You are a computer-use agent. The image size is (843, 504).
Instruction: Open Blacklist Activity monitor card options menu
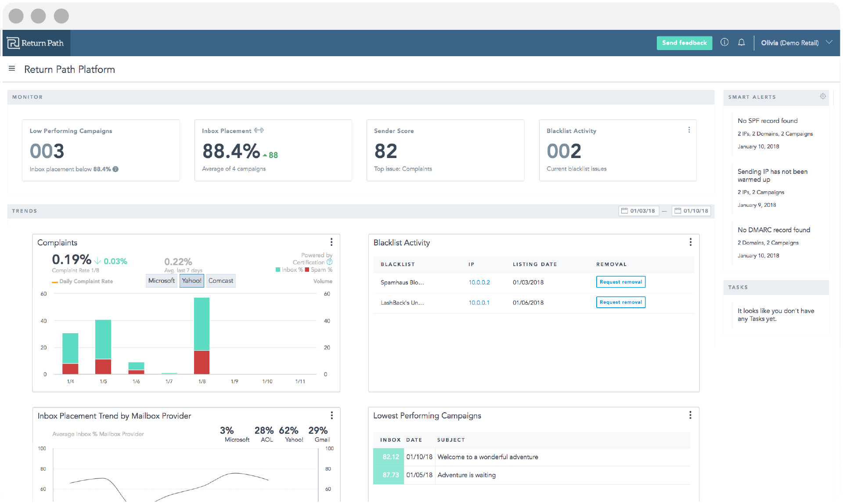(x=689, y=130)
